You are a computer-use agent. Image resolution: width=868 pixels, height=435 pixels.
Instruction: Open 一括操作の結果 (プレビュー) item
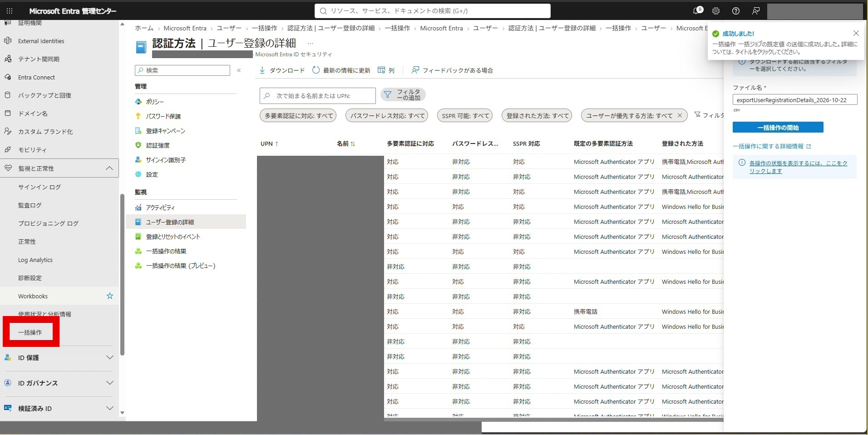180,266
